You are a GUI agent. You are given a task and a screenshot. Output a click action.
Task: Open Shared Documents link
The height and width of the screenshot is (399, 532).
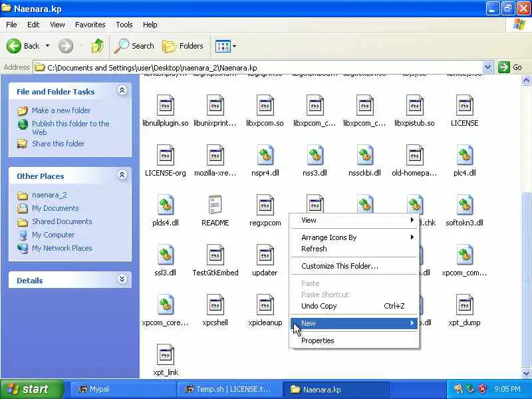tap(62, 221)
